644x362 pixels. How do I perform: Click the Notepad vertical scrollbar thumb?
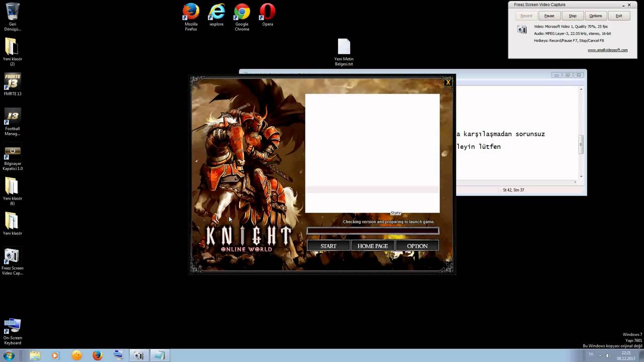[581, 144]
